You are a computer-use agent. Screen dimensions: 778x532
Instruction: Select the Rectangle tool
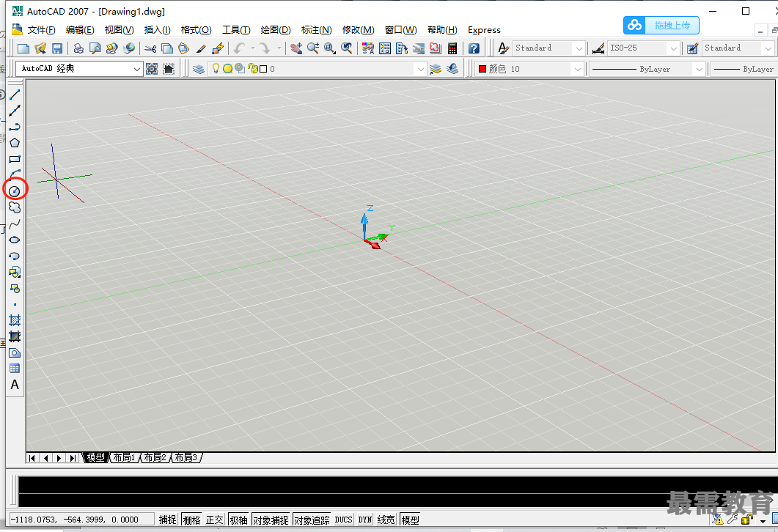pos(15,159)
